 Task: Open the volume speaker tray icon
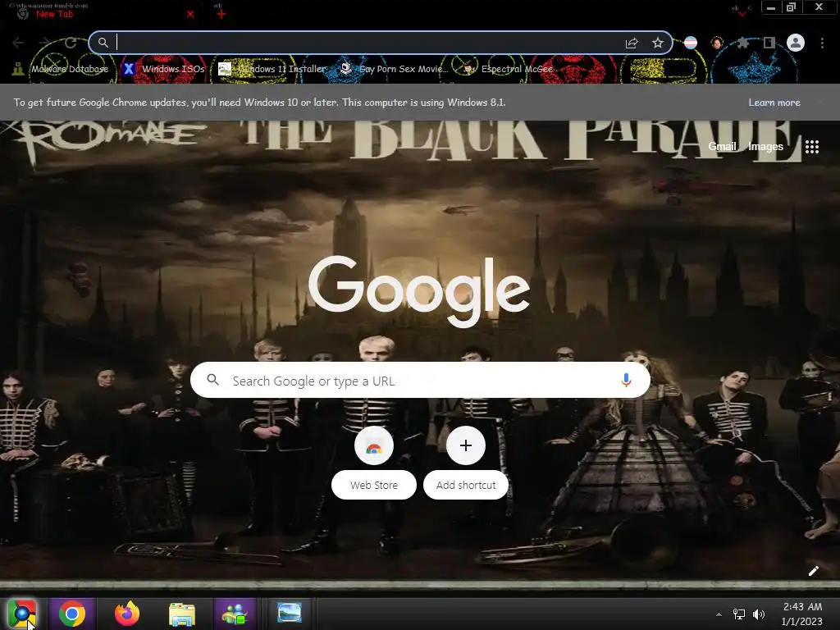click(x=759, y=614)
